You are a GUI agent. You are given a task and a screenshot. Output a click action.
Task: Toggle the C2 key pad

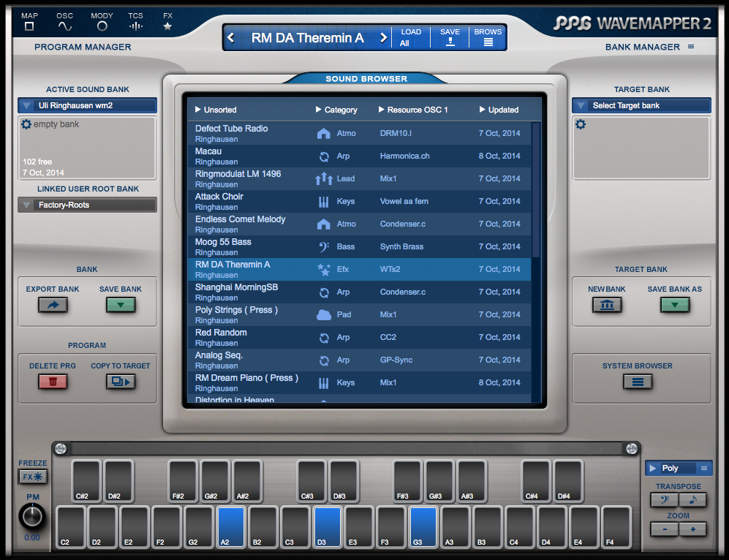coord(71,526)
